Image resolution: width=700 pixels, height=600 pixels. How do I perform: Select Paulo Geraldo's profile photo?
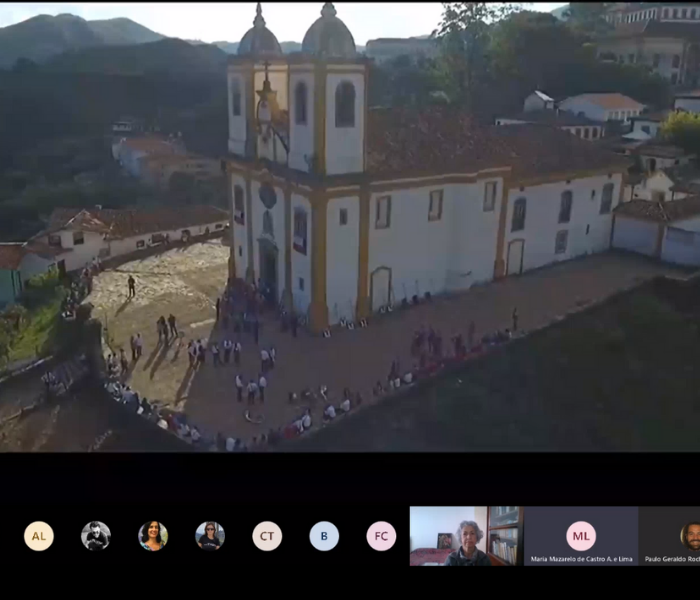pyautogui.click(x=691, y=535)
